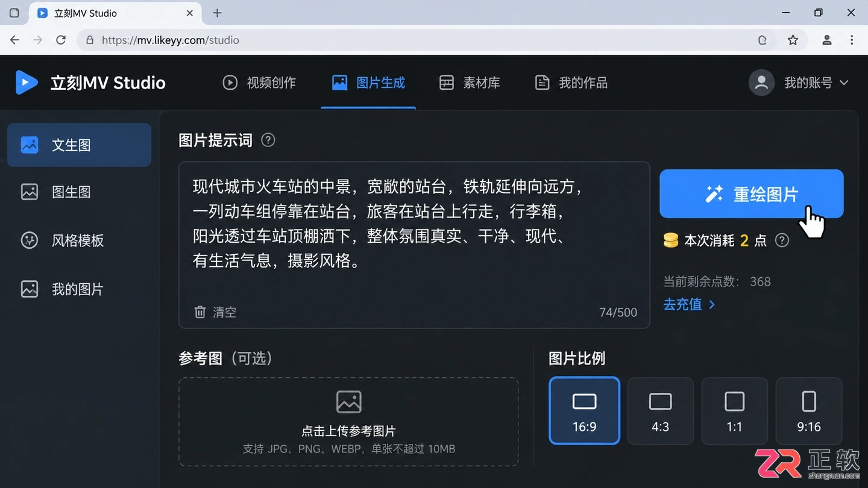This screenshot has height=488, width=868.
Task: Open the 去充值 link
Action: coord(689,304)
